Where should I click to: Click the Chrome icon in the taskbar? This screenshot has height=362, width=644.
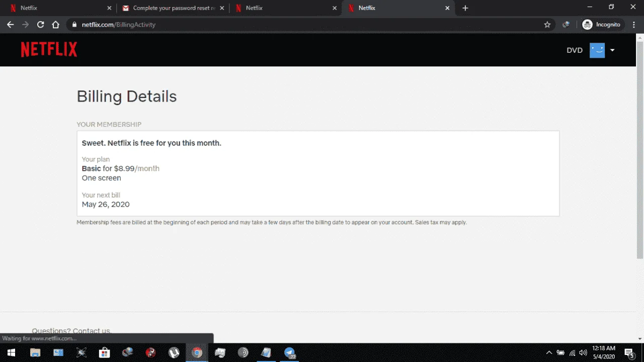tap(197, 352)
